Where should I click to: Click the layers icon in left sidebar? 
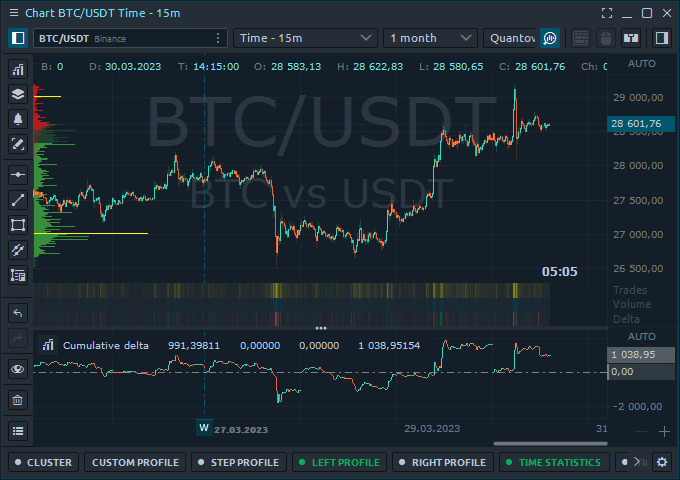click(17, 94)
